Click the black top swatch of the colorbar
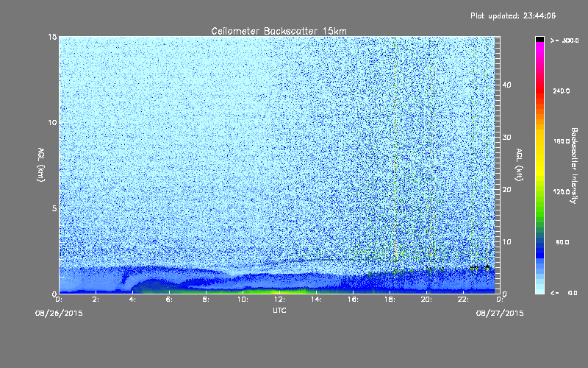The image size is (588, 368). pos(539,39)
